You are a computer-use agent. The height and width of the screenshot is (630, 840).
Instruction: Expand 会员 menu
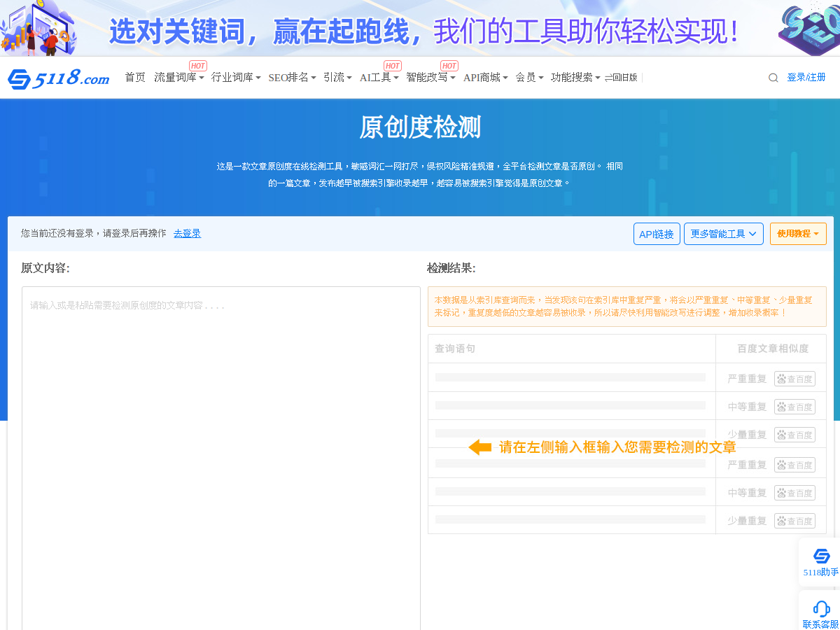[x=530, y=78]
